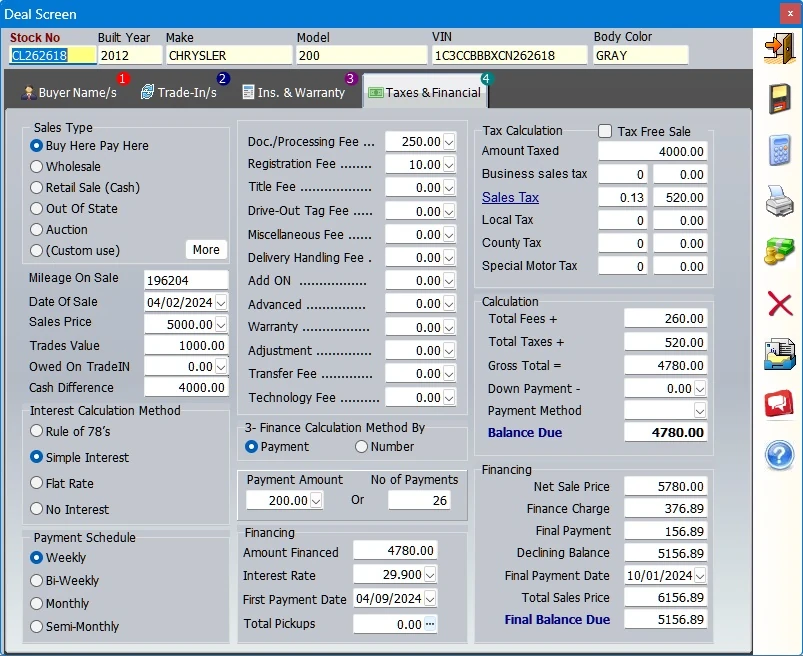Image resolution: width=803 pixels, height=656 pixels.
Task: Open the Ins. & Warranty tab
Action: (x=293, y=93)
